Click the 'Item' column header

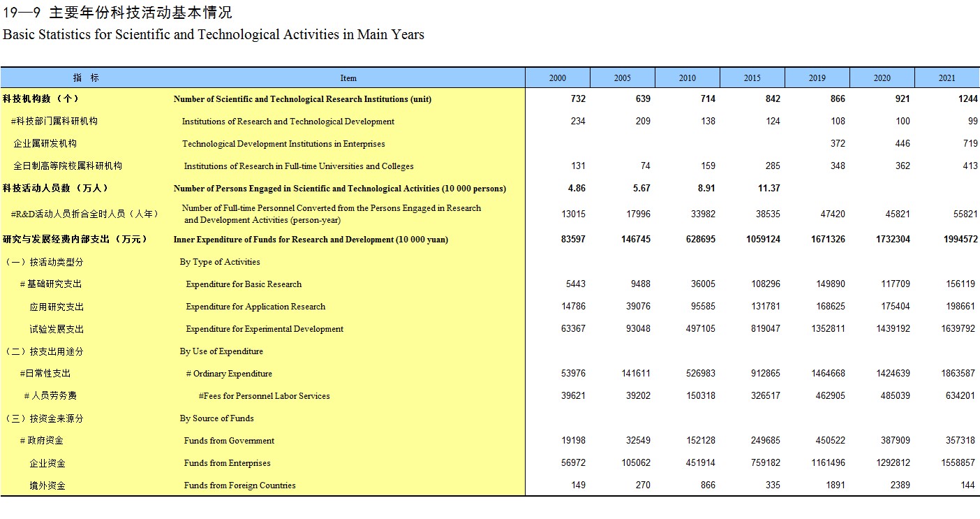click(348, 78)
